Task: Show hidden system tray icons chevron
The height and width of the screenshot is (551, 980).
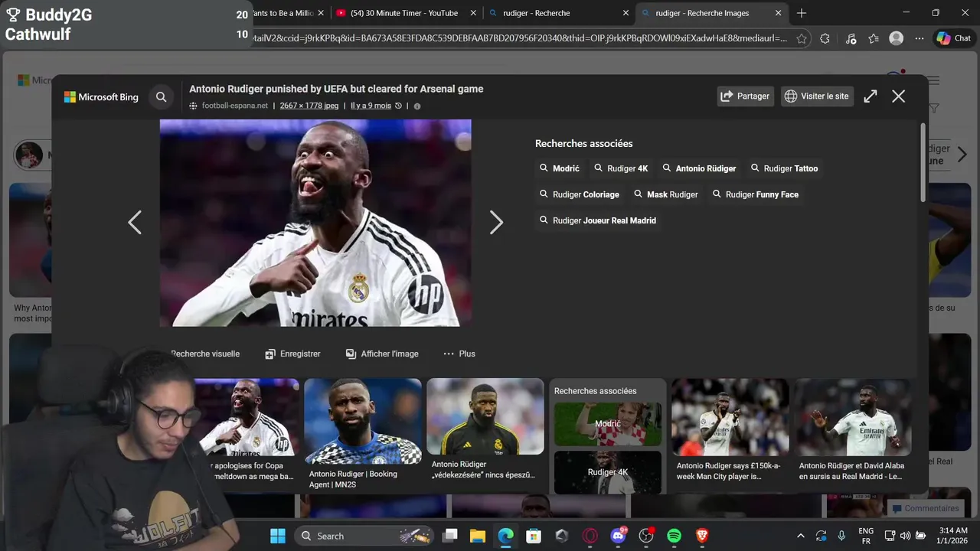Action: (x=801, y=536)
